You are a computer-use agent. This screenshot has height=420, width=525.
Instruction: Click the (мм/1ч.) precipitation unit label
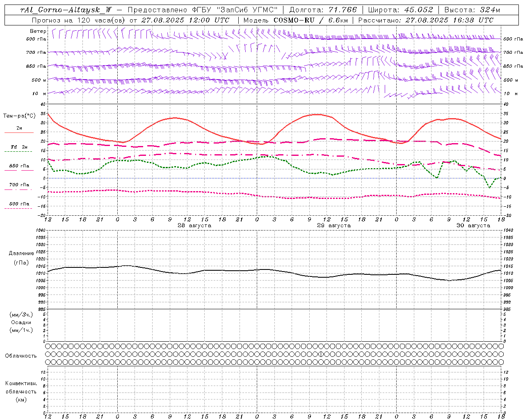click(x=21, y=330)
